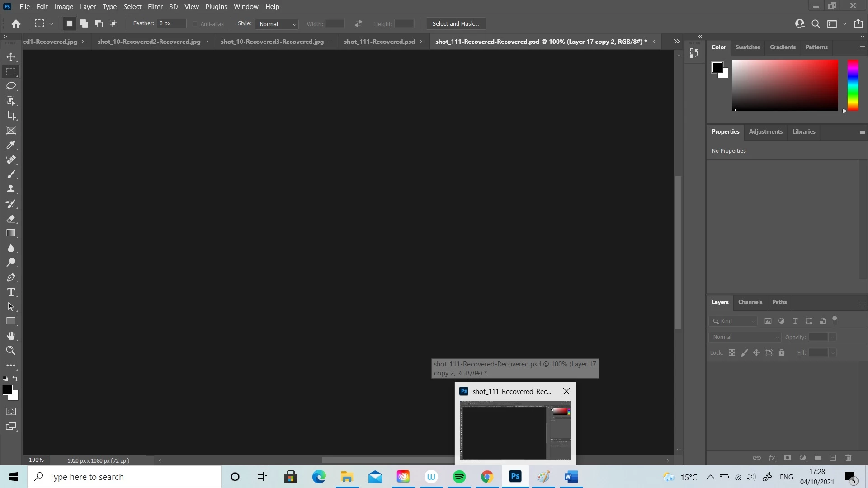Select the Horizontal Type tool

click(x=11, y=292)
